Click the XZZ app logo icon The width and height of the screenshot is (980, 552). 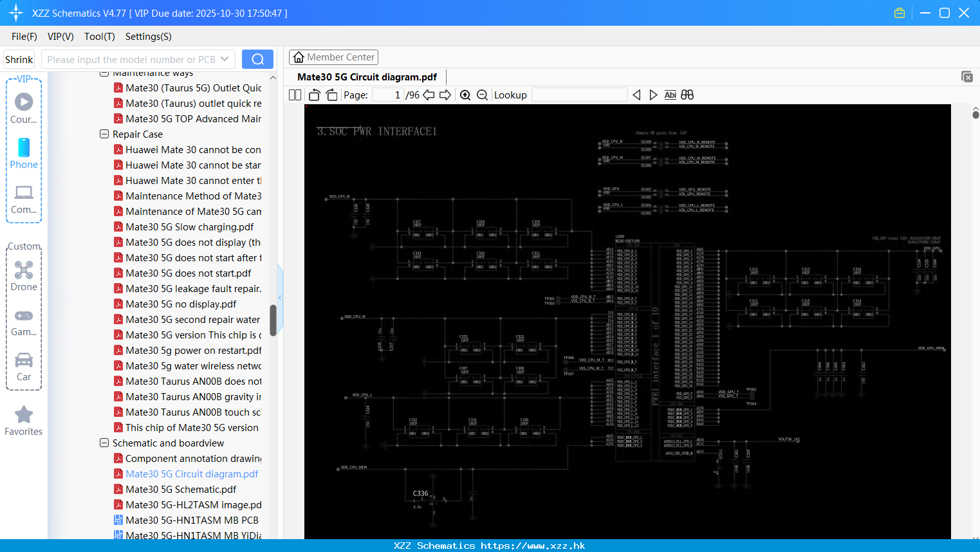(x=16, y=13)
